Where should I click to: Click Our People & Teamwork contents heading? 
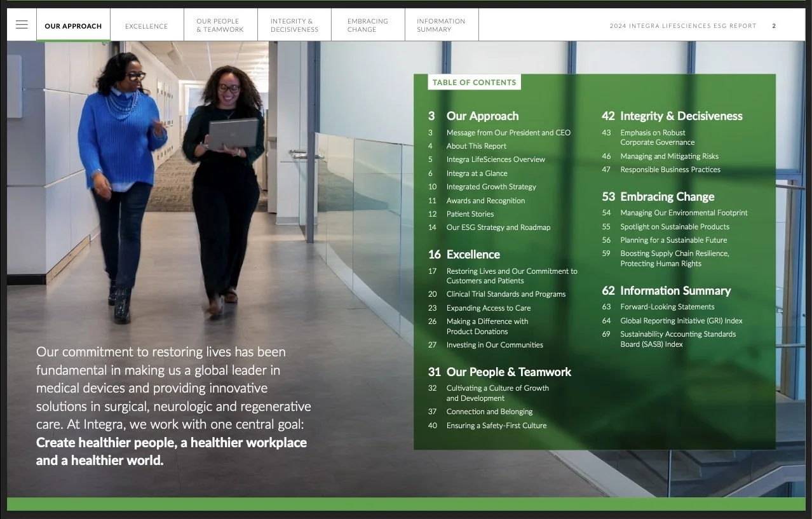[x=499, y=372]
